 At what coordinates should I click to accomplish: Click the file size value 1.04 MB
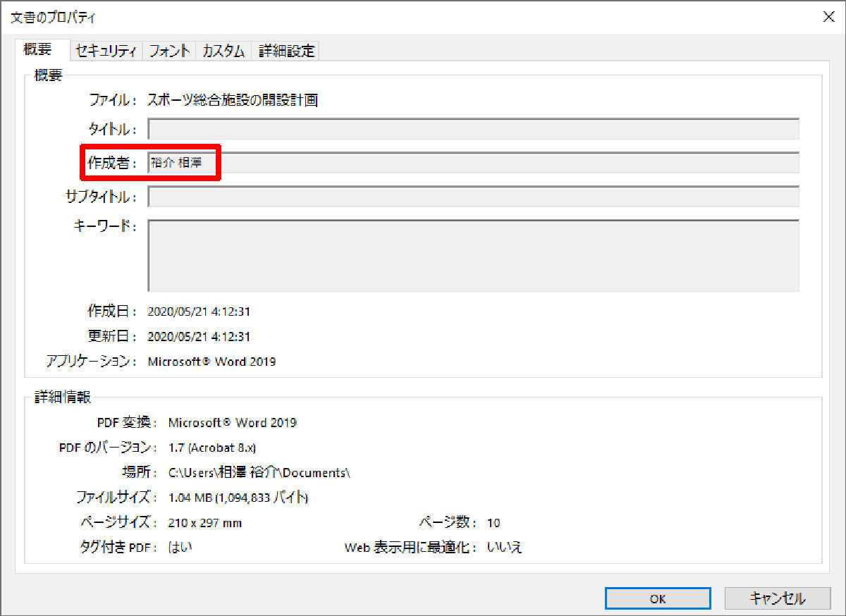click(238, 498)
